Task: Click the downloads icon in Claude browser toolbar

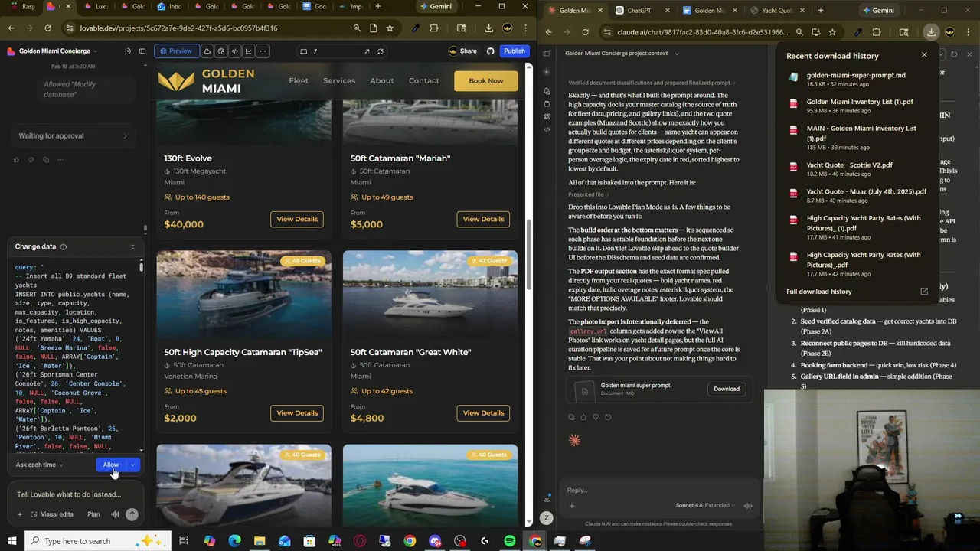Action: tap(931, 32)
